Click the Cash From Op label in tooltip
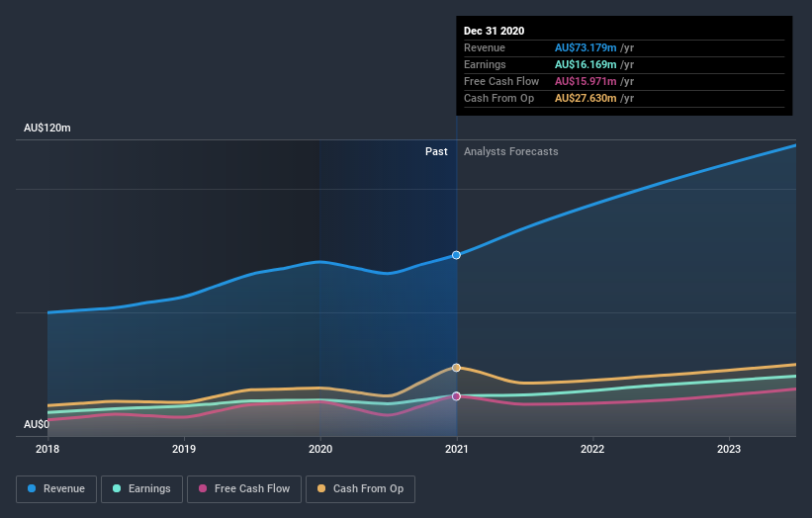 point(498,98)
